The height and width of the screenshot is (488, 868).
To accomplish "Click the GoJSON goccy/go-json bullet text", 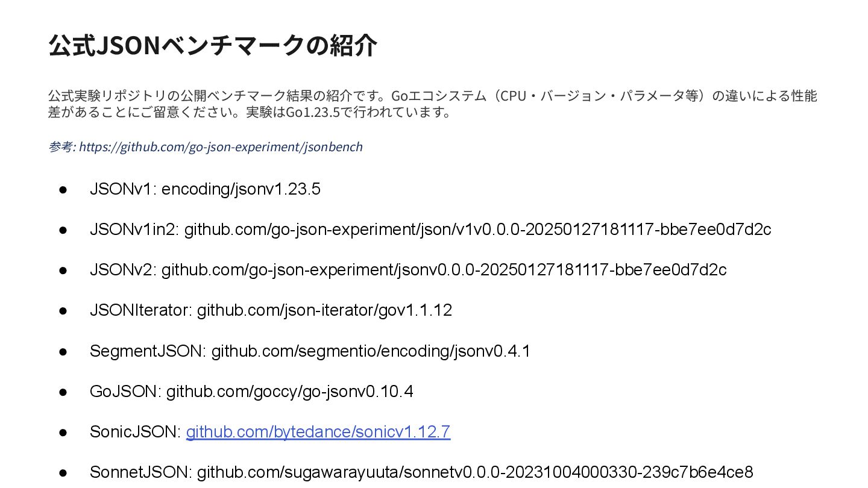I will click(x=251, y=392).
